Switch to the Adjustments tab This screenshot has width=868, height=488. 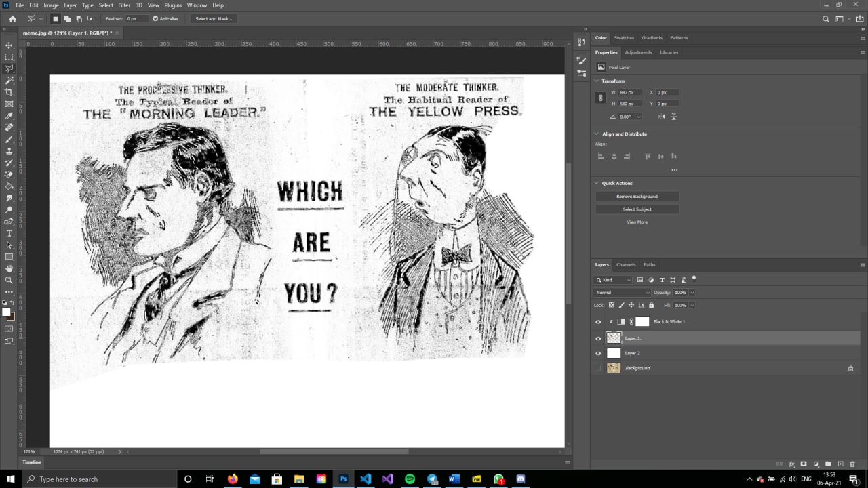(638, 52)
